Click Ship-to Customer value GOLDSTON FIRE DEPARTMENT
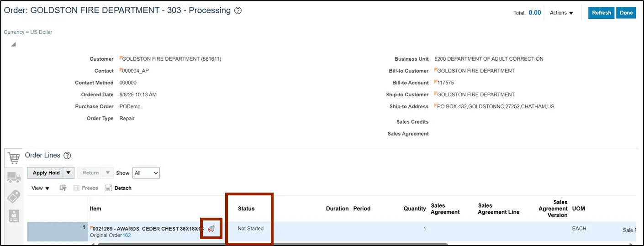The width and height of the screenshot is (644, 246). click(x=476, y=94)
